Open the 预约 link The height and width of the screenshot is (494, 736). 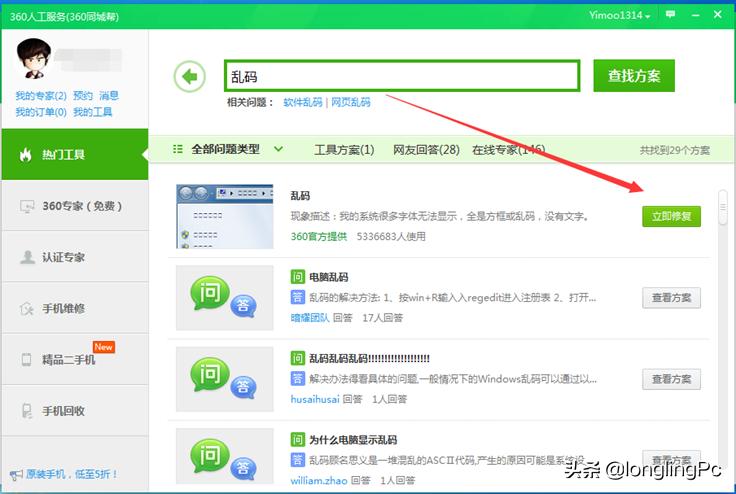click(x=83, y=96)
